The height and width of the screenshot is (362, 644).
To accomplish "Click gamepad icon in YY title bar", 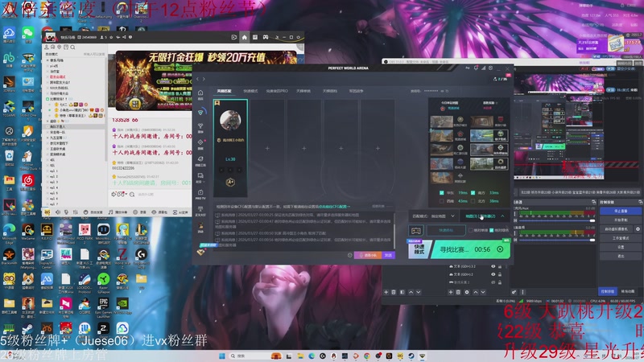I will point(266,37).
